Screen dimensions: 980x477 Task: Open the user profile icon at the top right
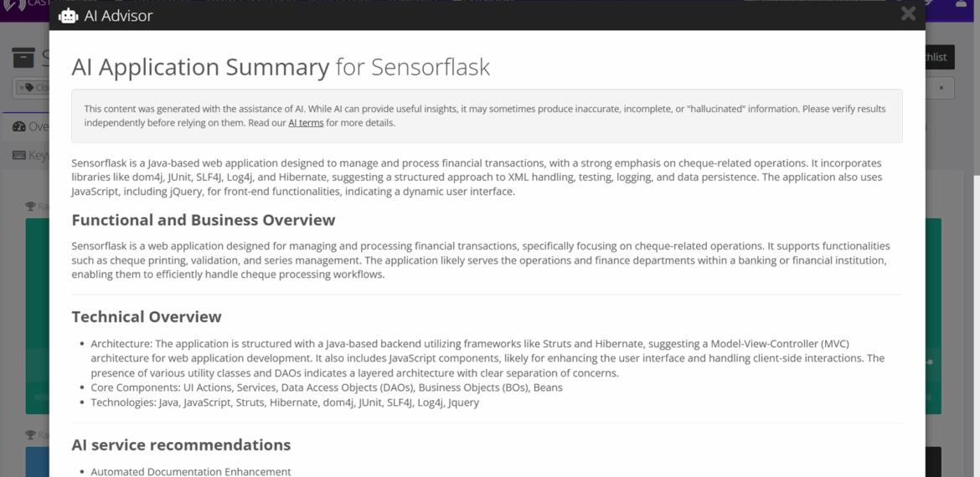[961, 4]
